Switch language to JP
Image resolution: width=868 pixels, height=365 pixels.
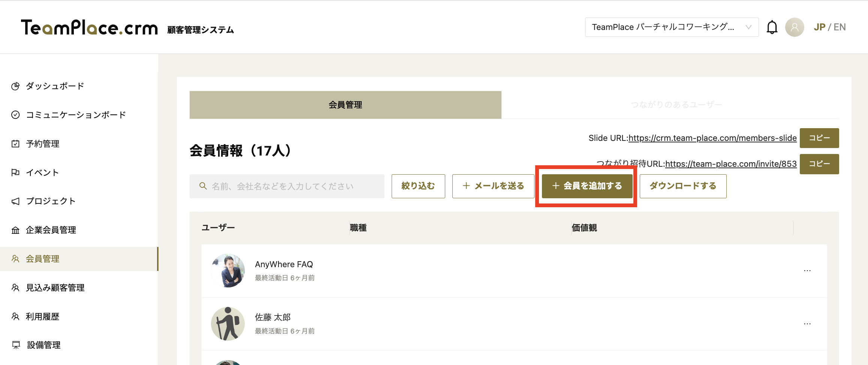[820, 27]
